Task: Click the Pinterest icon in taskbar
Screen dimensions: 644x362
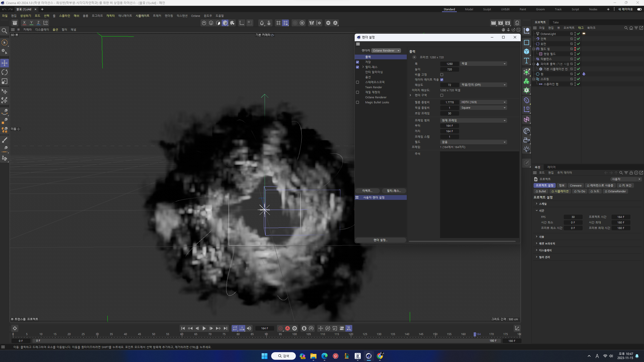Action: pos(335,356)
